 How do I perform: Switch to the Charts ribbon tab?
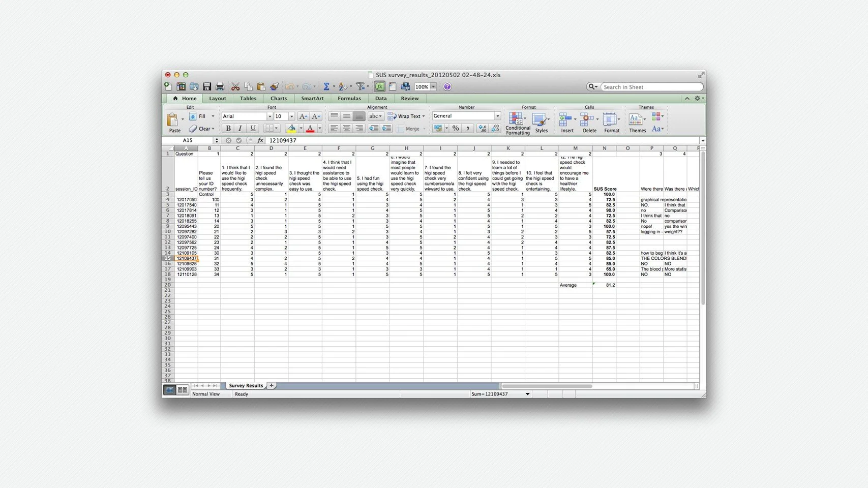[279, 99]
